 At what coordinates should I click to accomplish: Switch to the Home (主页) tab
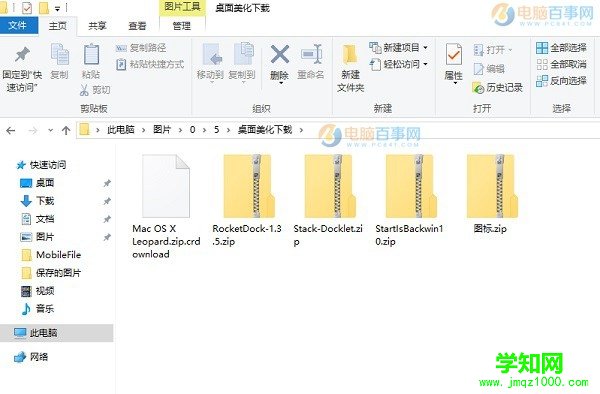click(58, 26)
